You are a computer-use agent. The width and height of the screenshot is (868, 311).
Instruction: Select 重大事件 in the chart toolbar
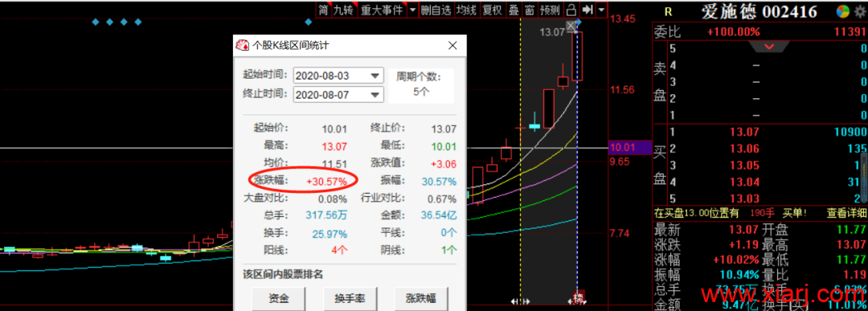point(382,10)
